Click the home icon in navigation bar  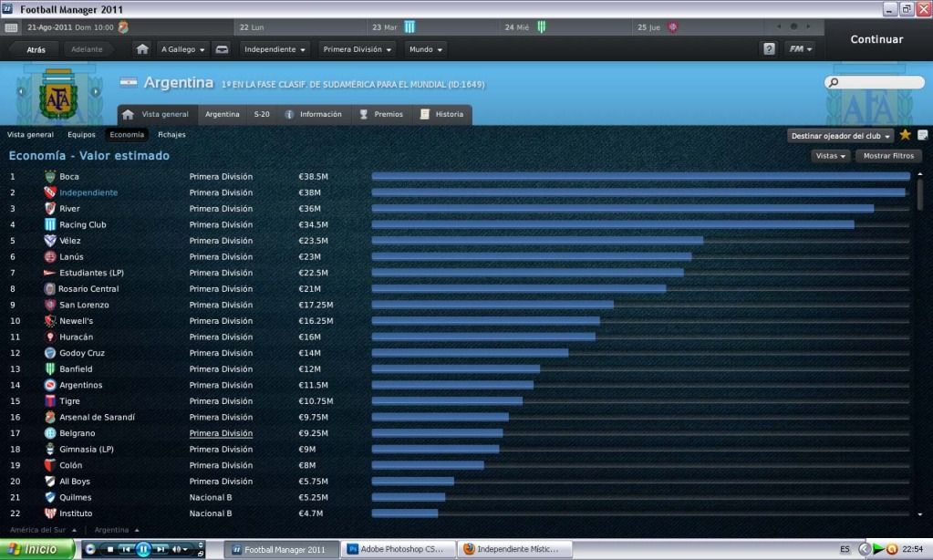pyautogui.click(x=141, y=49)
